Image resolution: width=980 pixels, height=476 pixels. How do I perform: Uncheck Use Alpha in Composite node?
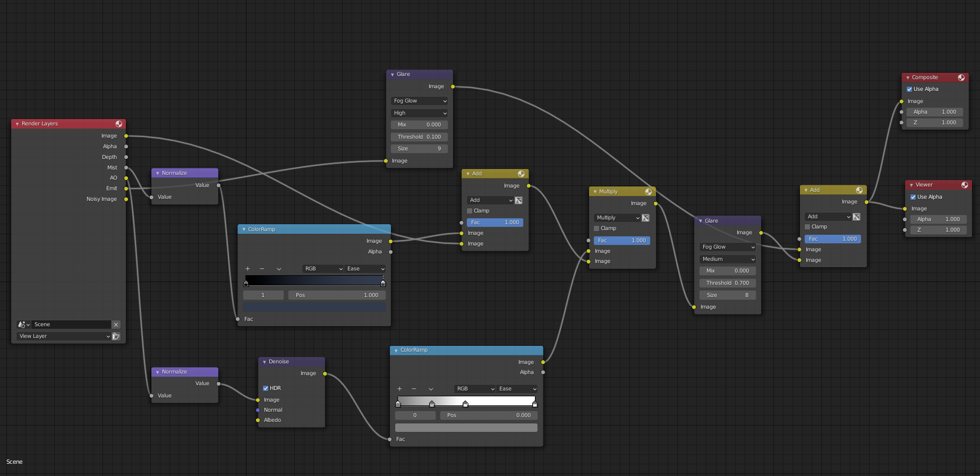coord(909,89)
